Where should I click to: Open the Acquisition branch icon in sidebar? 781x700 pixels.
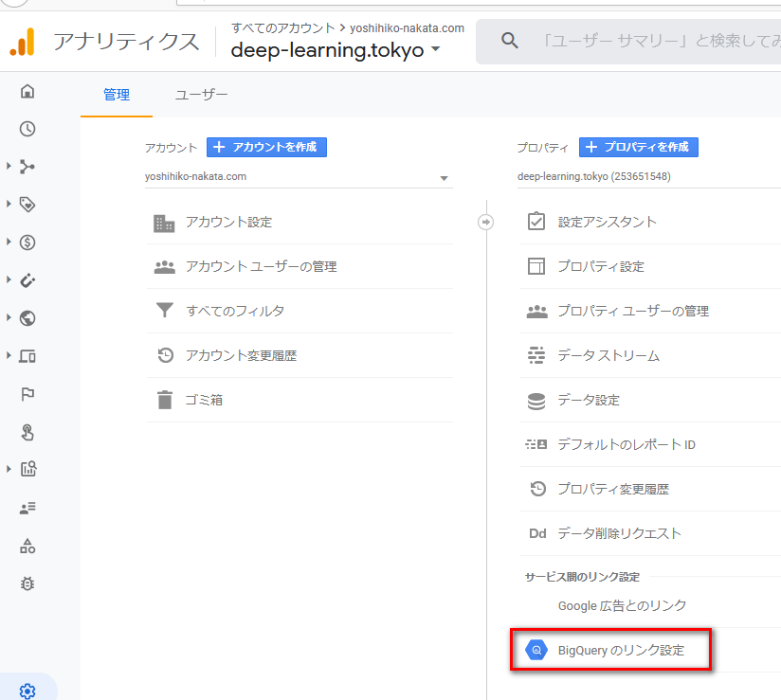point(27,167)
